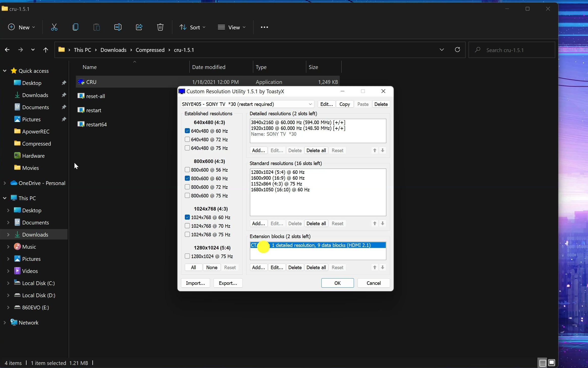Open the address bar history dropdown arrow
Image resolution: width=588 pixels, height=368 pixels.
(442, 50)
